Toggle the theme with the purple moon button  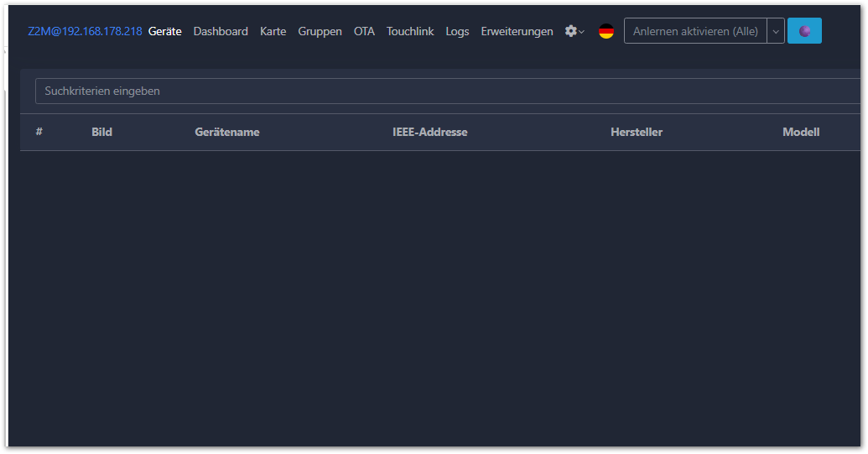804,31
